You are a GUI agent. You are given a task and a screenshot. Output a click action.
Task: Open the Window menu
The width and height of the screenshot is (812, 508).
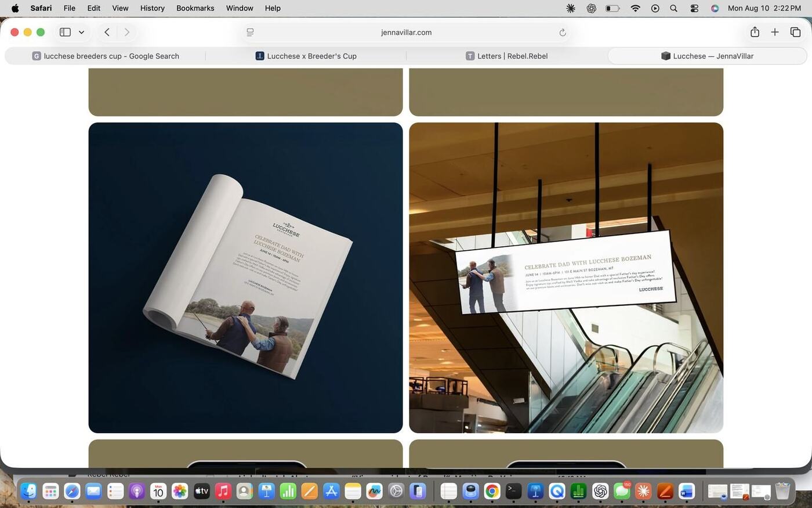pos(240,8)
